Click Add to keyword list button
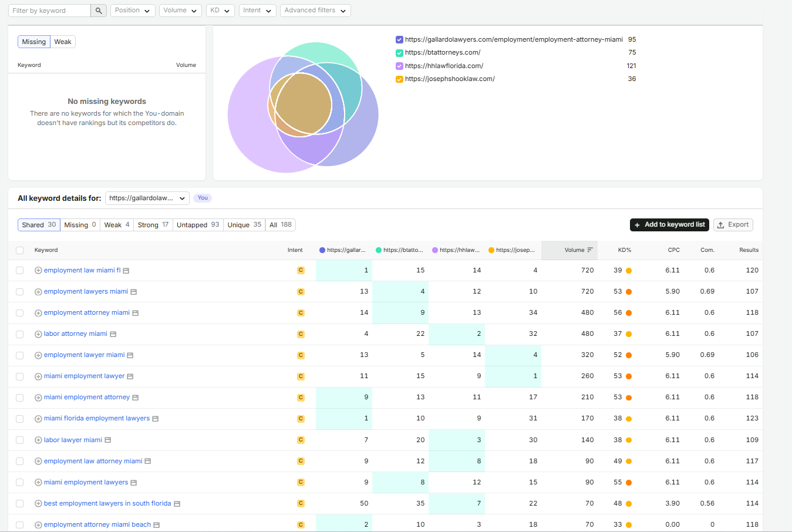This screenshot has width=792, height=532. 669,225
